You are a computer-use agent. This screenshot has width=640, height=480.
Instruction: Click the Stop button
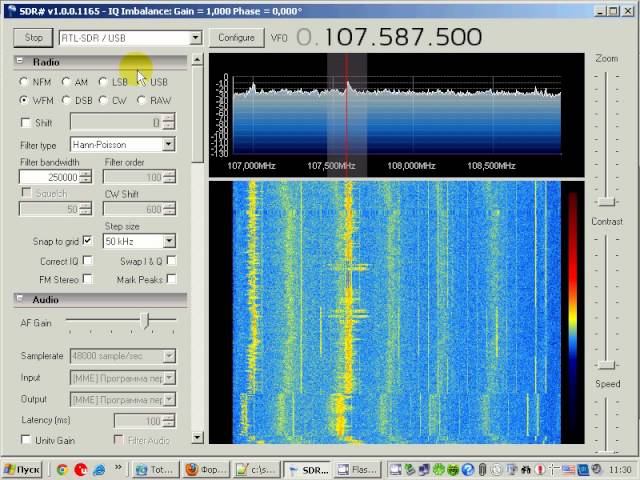pos(33,38)
